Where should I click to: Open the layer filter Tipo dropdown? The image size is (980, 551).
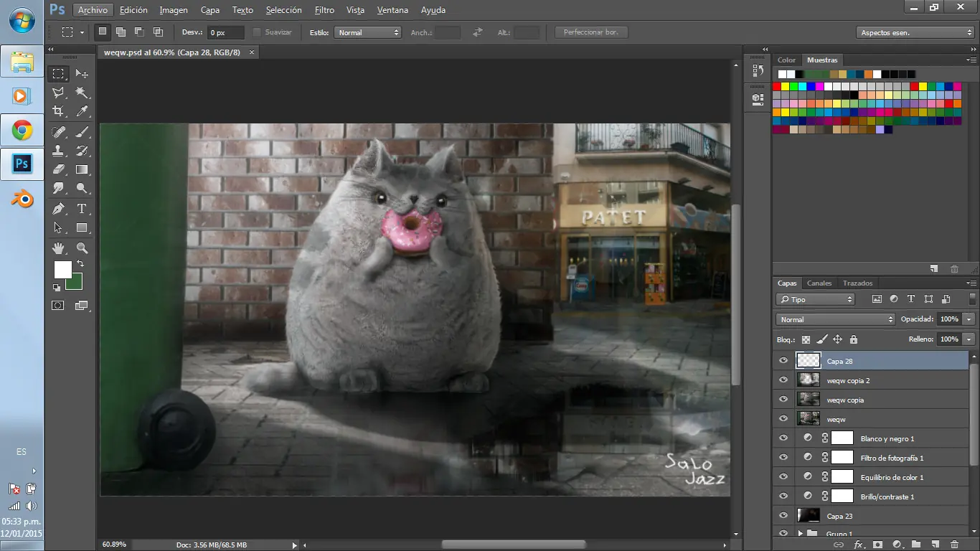816,299
